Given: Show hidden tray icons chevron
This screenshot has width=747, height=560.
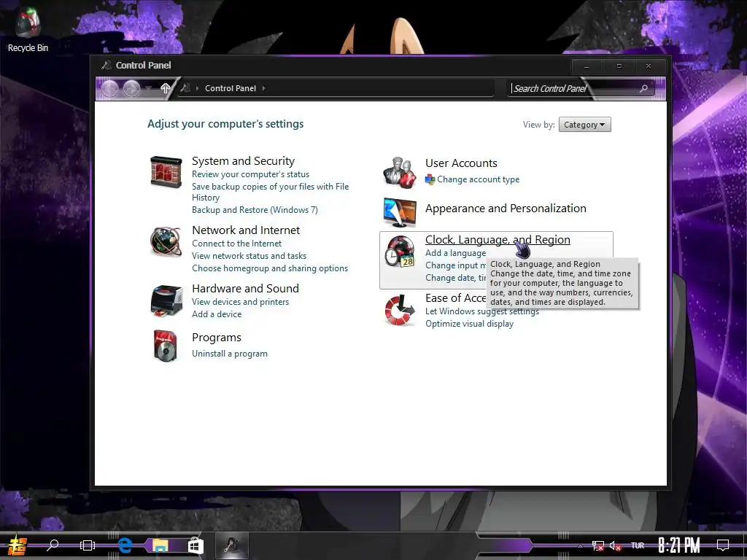Looking at the screenshot, I should (x=580, y=545).
